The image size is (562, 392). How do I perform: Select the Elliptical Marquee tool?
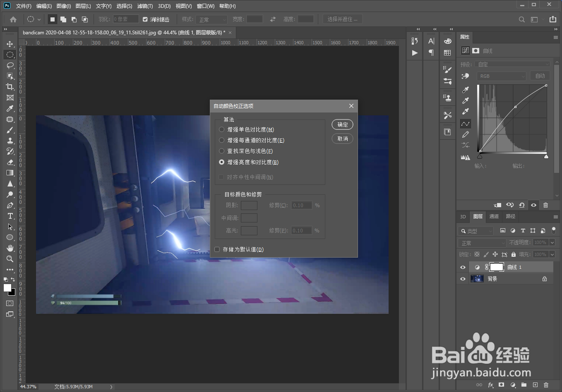(x=10, y=55)
